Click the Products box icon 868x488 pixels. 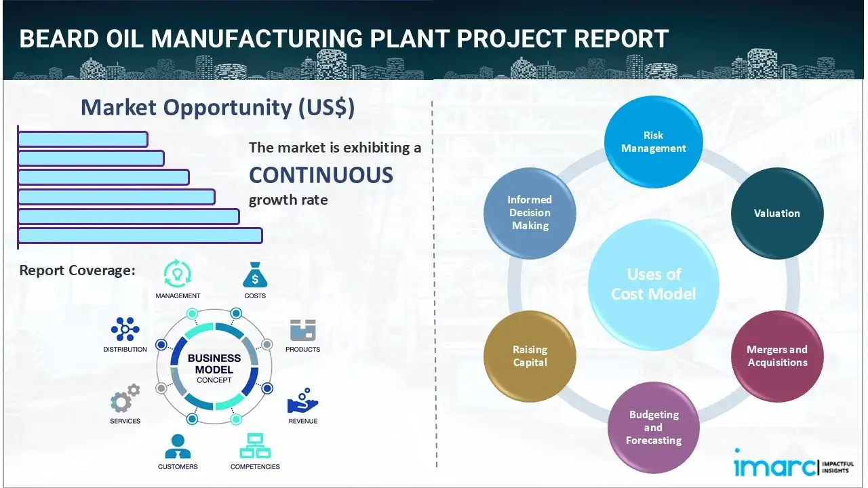[x=303, y=330]
